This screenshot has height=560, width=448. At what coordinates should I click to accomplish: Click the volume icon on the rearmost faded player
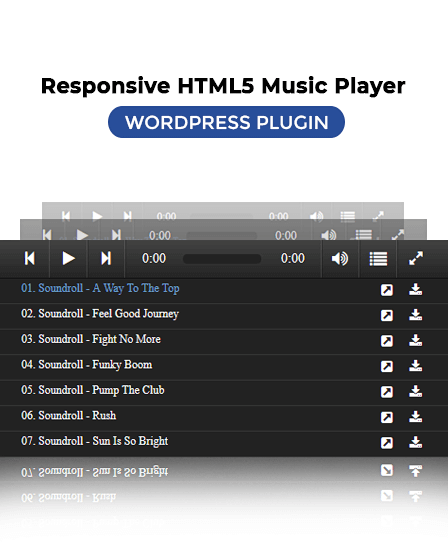pyautogui.click(x=317, y=216)
